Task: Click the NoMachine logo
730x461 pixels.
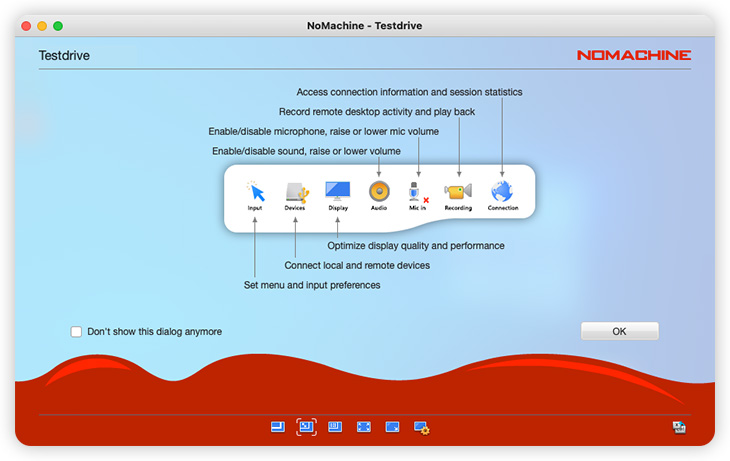Action: click(x=633, y=56)
